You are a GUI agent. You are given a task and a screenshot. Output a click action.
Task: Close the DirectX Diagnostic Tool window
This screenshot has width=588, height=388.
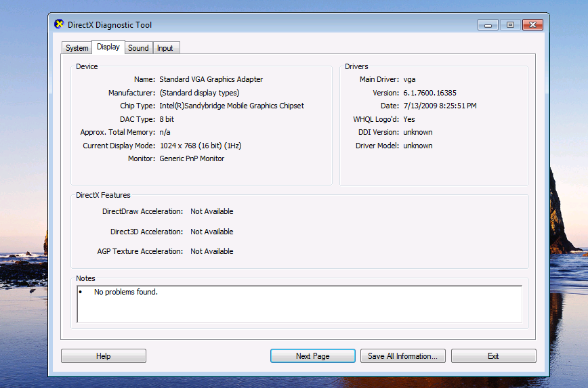532,25
